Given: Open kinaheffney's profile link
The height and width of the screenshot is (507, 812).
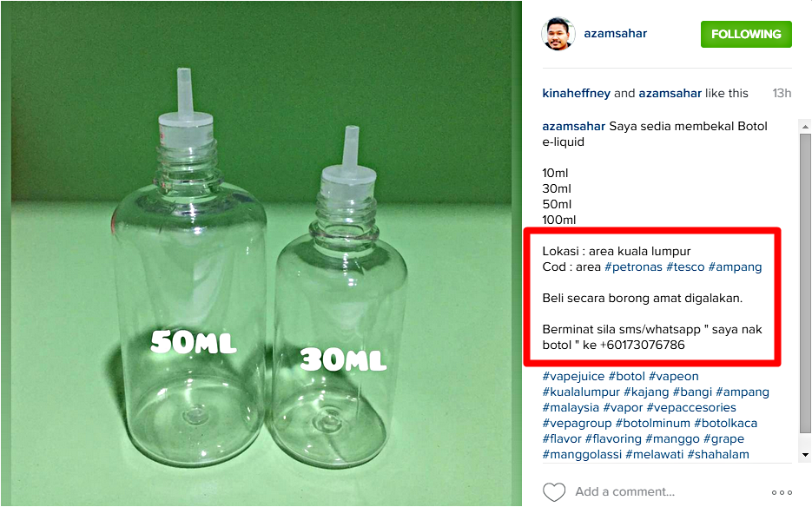Looking at the screenshot, I should pos(576,93).
